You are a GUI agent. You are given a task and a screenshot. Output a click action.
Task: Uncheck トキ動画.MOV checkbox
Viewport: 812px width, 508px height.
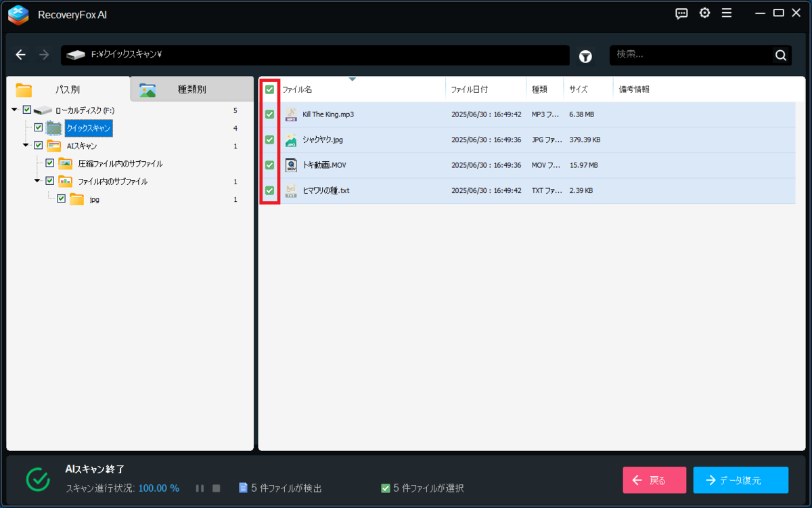(269, 165)
